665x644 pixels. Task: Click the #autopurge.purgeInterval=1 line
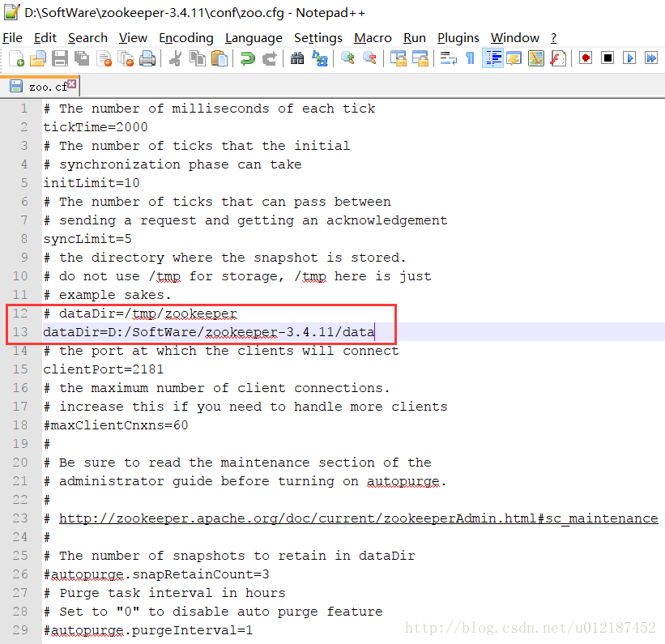tap(148, 630)
